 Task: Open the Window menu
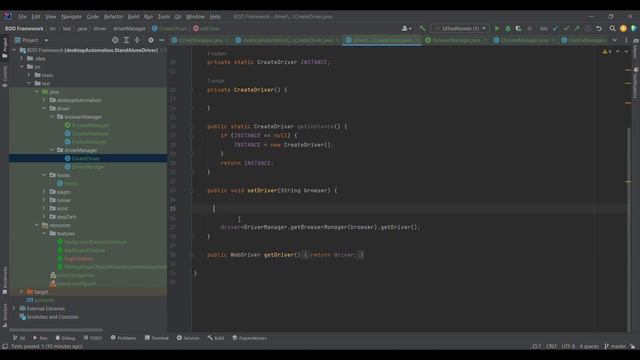195,17
